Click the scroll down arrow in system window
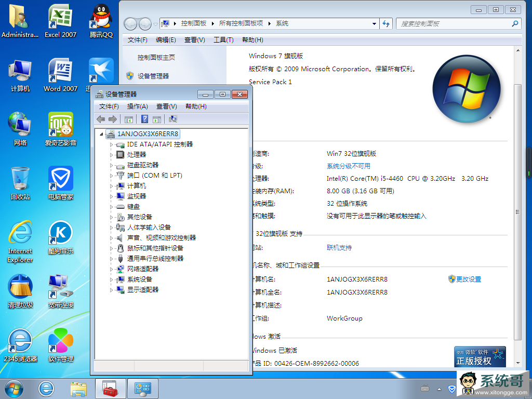Image resolution: width=532 pixels, height=399 pixels. 518,363
